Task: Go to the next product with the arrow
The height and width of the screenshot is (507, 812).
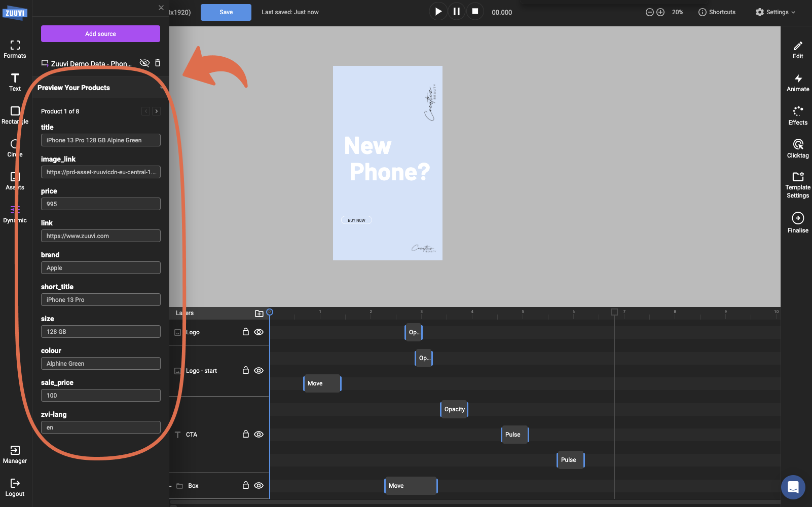Action: point(157,111)
